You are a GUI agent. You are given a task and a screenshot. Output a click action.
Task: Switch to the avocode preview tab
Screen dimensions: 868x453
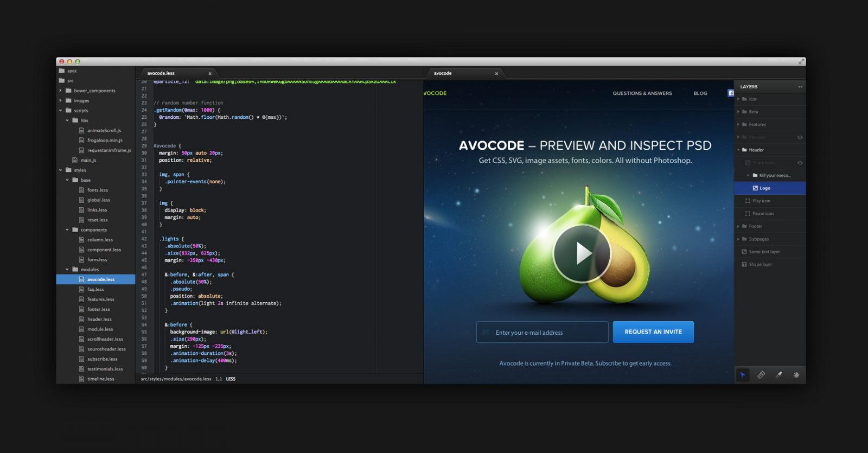443,73
